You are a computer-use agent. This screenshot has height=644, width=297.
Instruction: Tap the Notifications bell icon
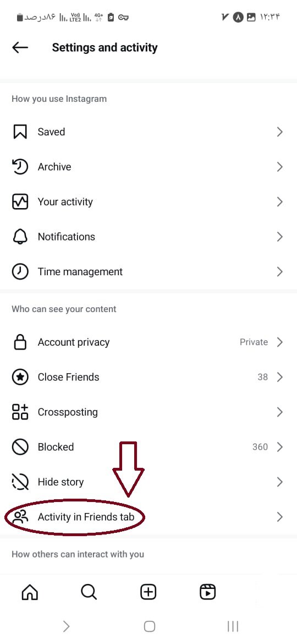[20, 237]
